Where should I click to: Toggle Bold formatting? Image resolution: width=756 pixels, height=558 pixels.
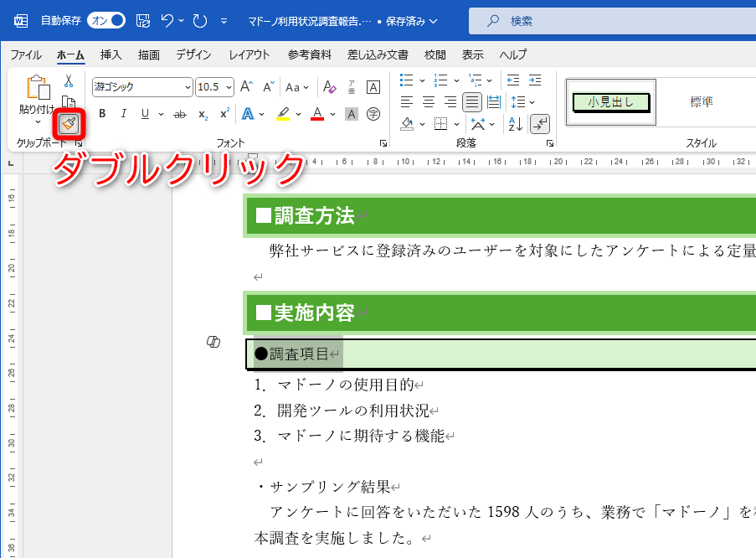click(x=101, y=113)
